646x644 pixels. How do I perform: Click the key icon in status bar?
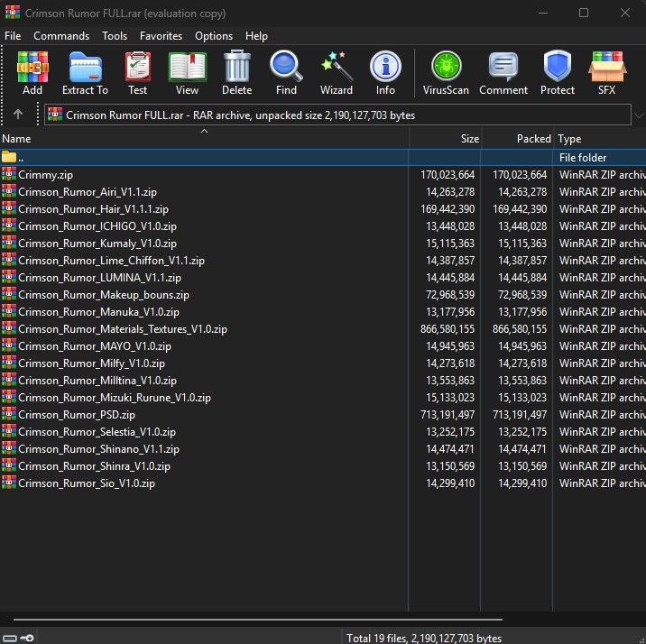[27, 638]
